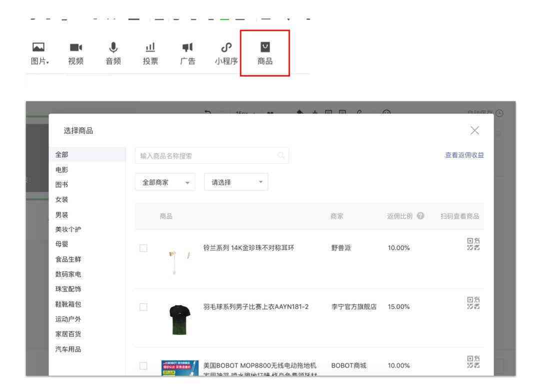Click product name 铃兰系列 14K金珍珠不对称耳环
540x392 pixels.
click(248, 248)
